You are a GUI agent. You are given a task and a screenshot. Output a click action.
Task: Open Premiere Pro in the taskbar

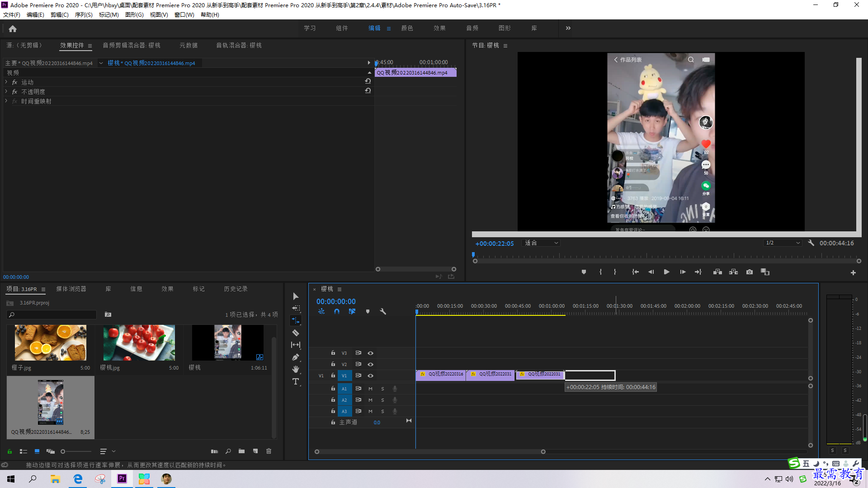pos(122,479)
